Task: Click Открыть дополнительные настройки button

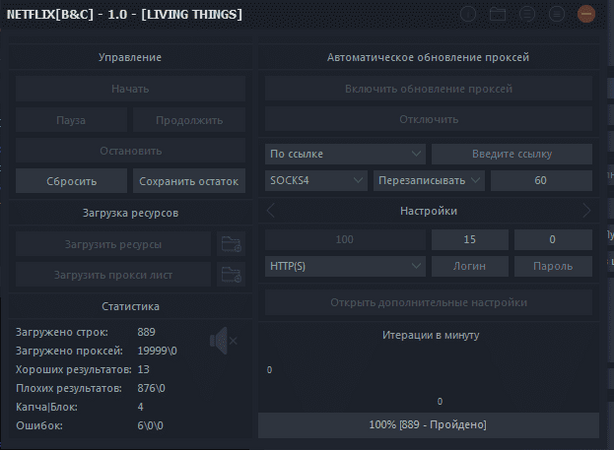Action: (428, 302)
